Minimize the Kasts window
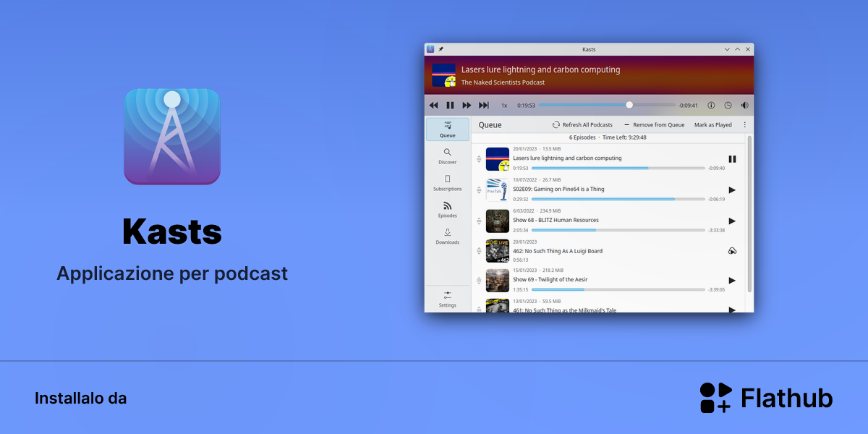Viewport: 868px width, 434px height. [727, 49]
